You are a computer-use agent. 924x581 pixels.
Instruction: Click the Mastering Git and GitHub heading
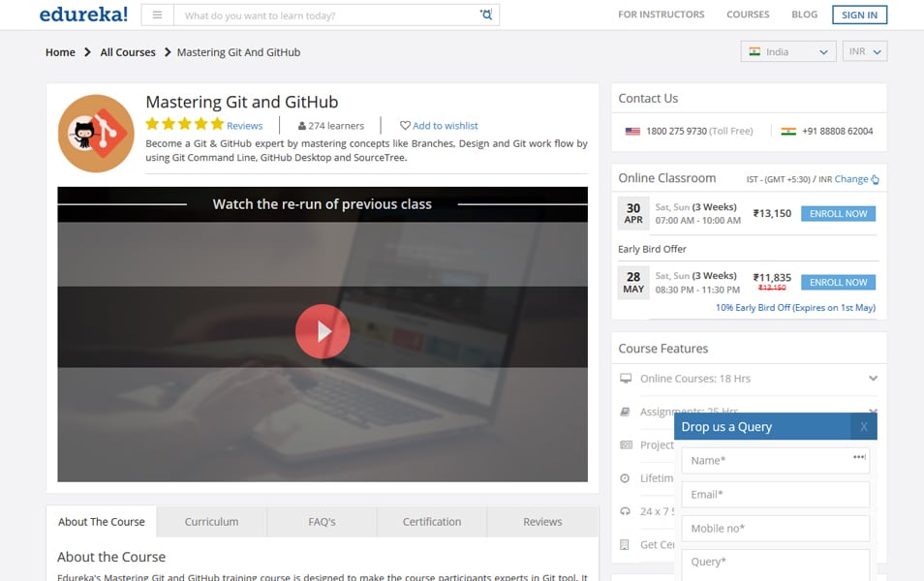(x=241, y=102)
